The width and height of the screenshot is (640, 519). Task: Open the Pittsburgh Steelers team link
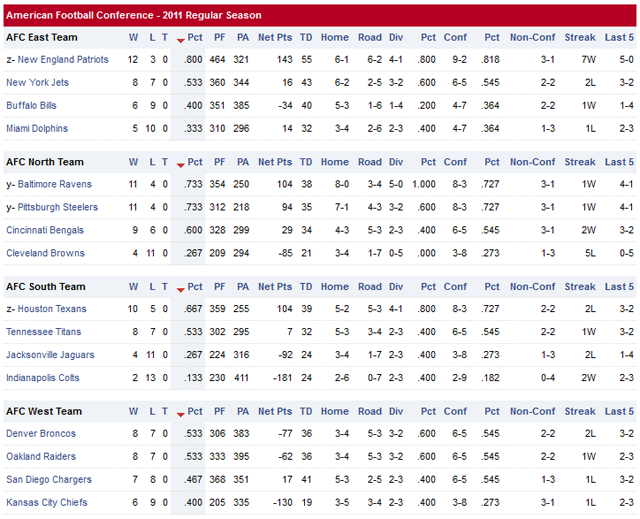tap(58, 207)
